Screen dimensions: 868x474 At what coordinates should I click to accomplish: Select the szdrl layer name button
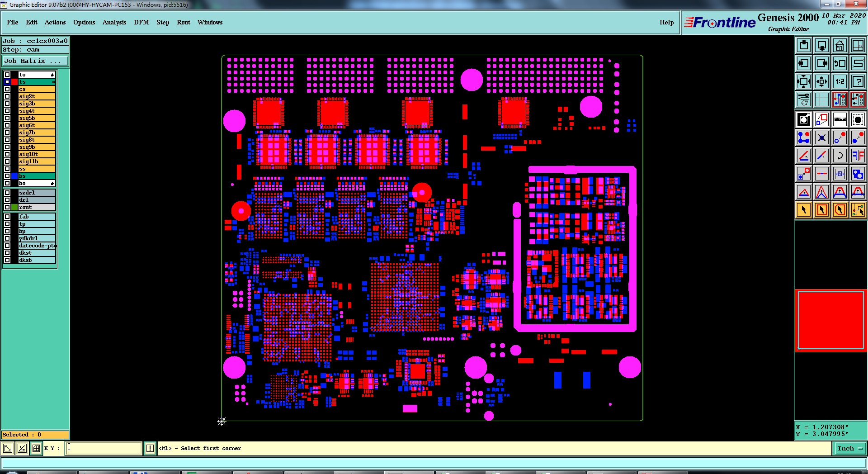(x=37, y=193)
